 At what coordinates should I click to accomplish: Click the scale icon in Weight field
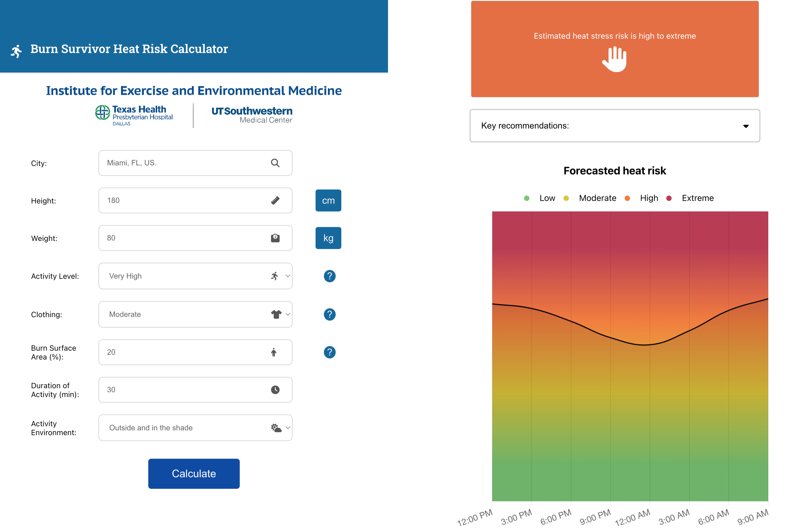point(275,238)
